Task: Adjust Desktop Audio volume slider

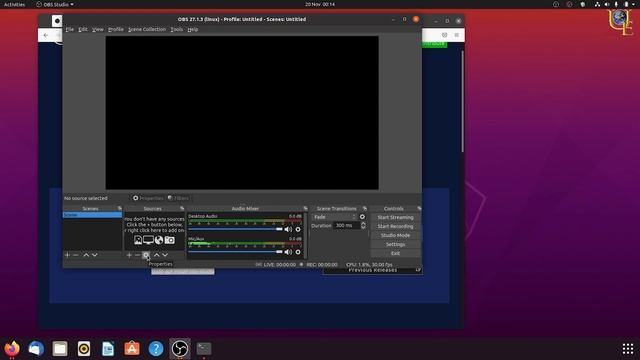Action: (x=235, y=229)
